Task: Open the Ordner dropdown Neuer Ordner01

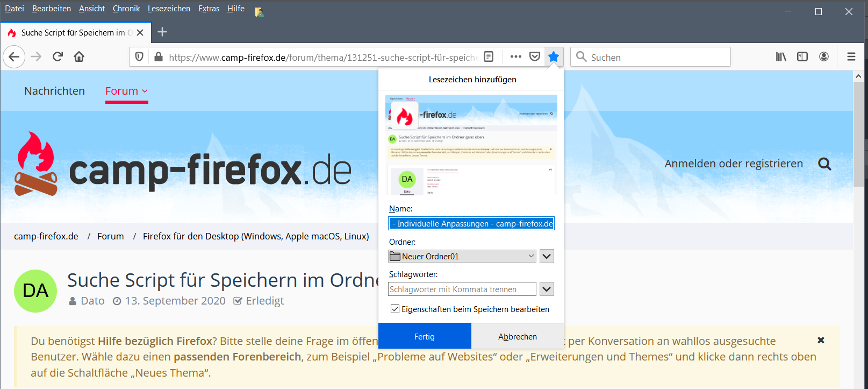Action: tap(462, 256)
